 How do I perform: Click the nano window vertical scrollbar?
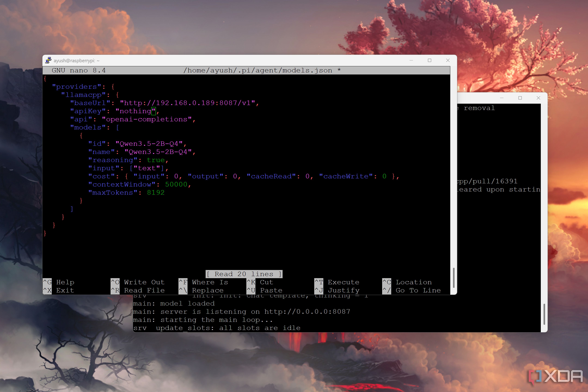tap(454, 278)
